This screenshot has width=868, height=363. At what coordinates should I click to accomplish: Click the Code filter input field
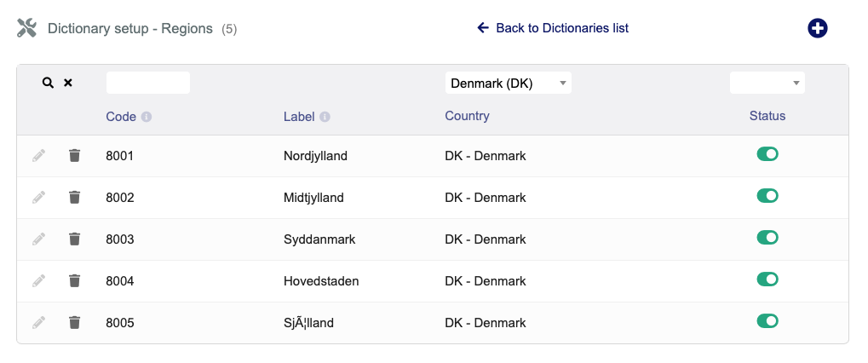pos(147,83)
